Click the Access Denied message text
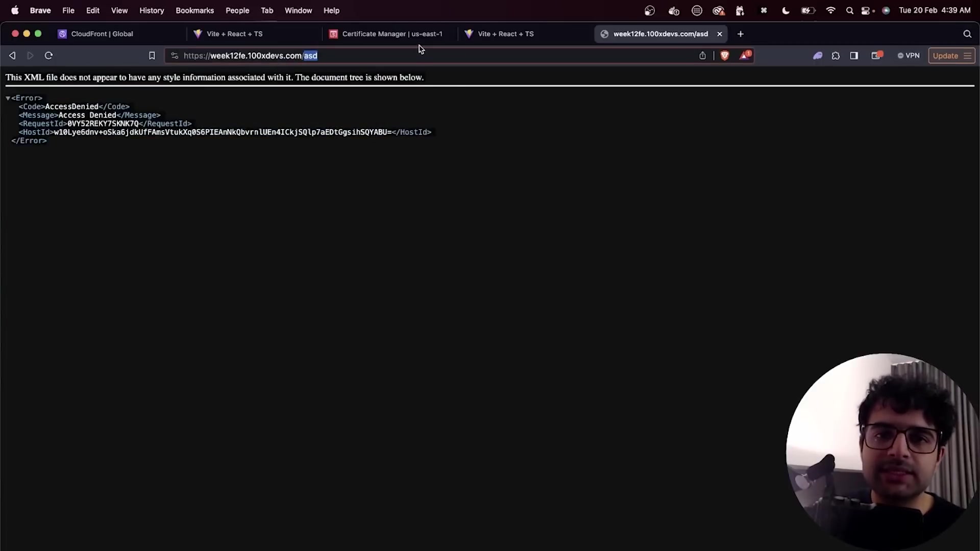Image resolution: width=980 pixels, height=551 pixels. tap(87, 115)
